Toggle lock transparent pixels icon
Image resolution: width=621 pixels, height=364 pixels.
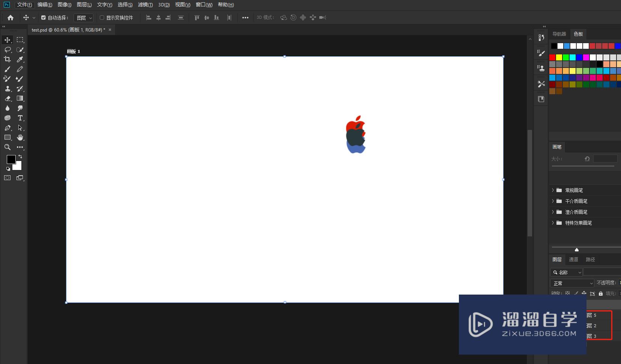click(x=567, y=293)
